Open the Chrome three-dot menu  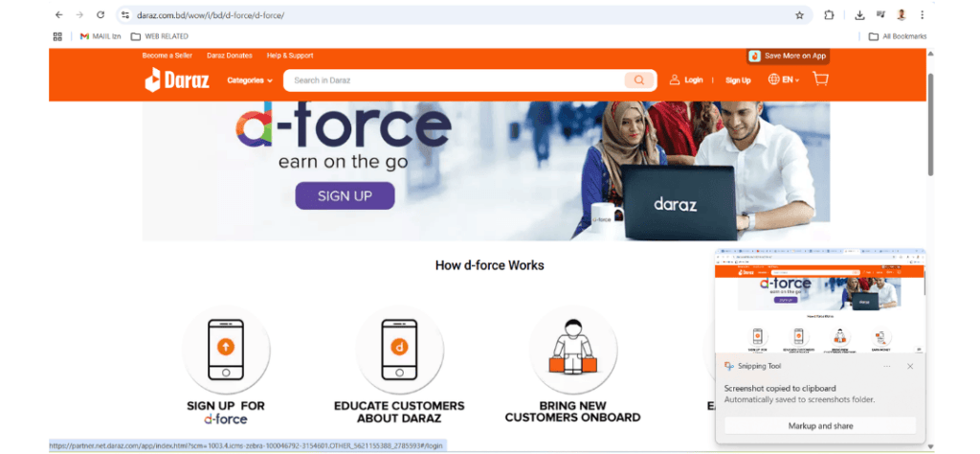pos(922,15)
